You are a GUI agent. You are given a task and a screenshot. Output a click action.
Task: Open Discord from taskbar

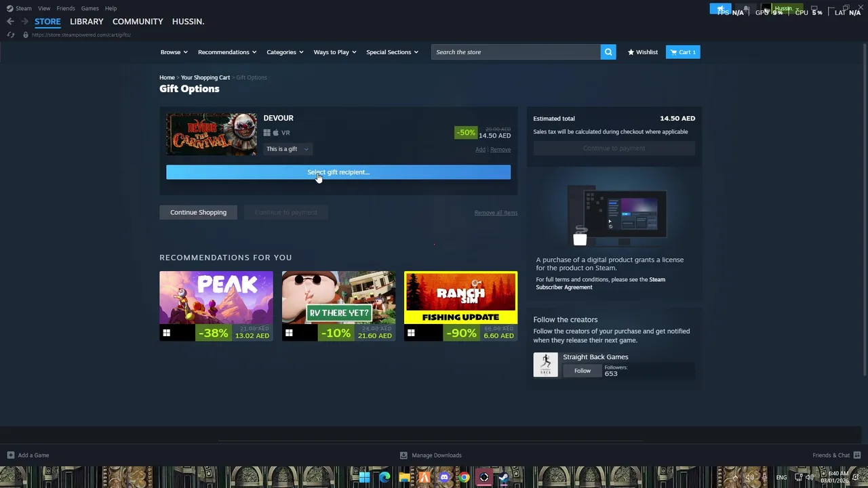pyautogui.click(x=444, y=477)
